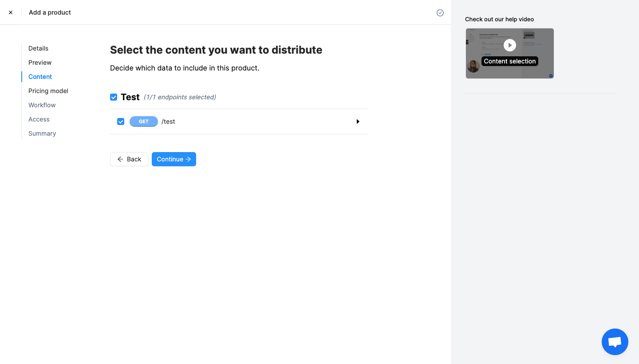Click the X icon to close Add a product

11,12
